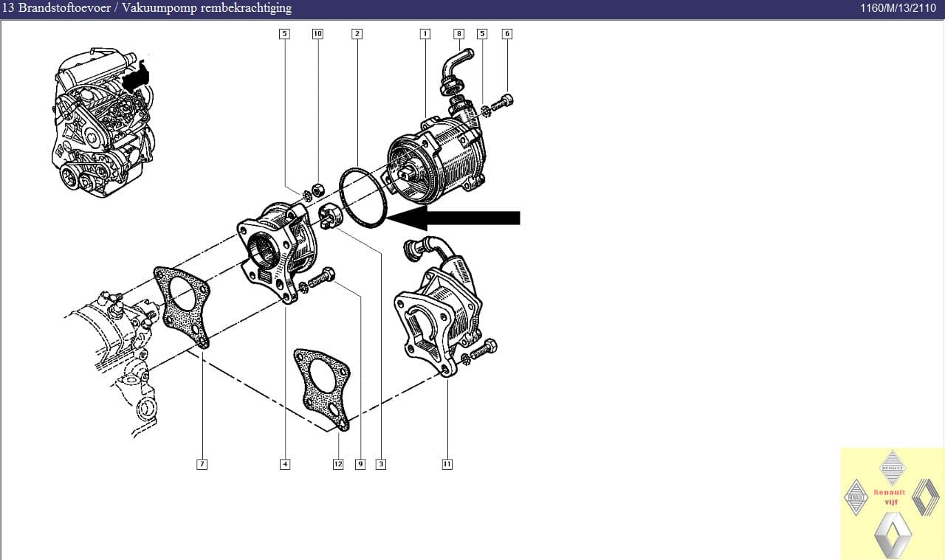Select callout number 3 in the bottom row

click(381, 464)
